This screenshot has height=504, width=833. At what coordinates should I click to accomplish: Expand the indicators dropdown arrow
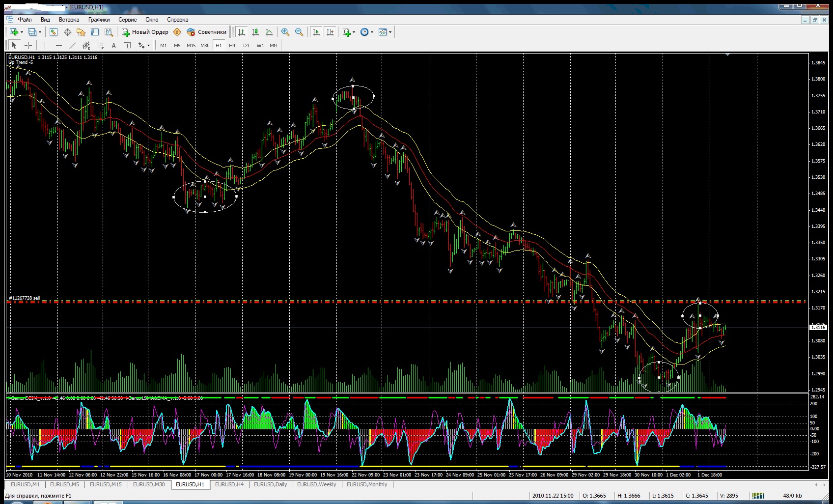click(354, 32)
